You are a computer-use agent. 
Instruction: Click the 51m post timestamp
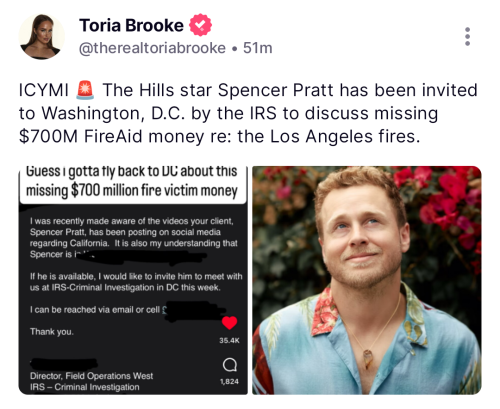pyautogui.click(x=258, y=48)
